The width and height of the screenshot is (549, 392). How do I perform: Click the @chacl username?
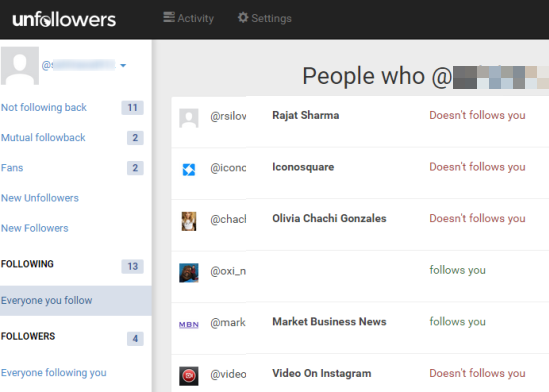pyautogui.click(x=228, y=219)
